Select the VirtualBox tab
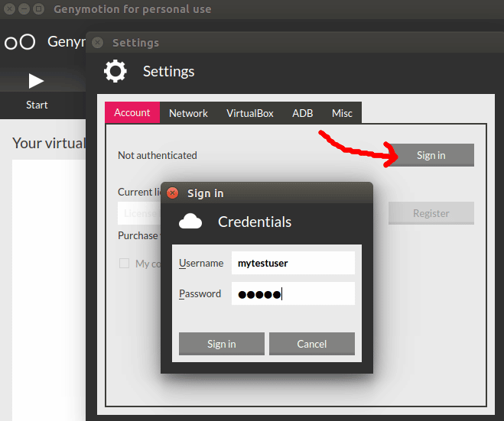Screen dimensions: 504x421 [x=249, y=113]
